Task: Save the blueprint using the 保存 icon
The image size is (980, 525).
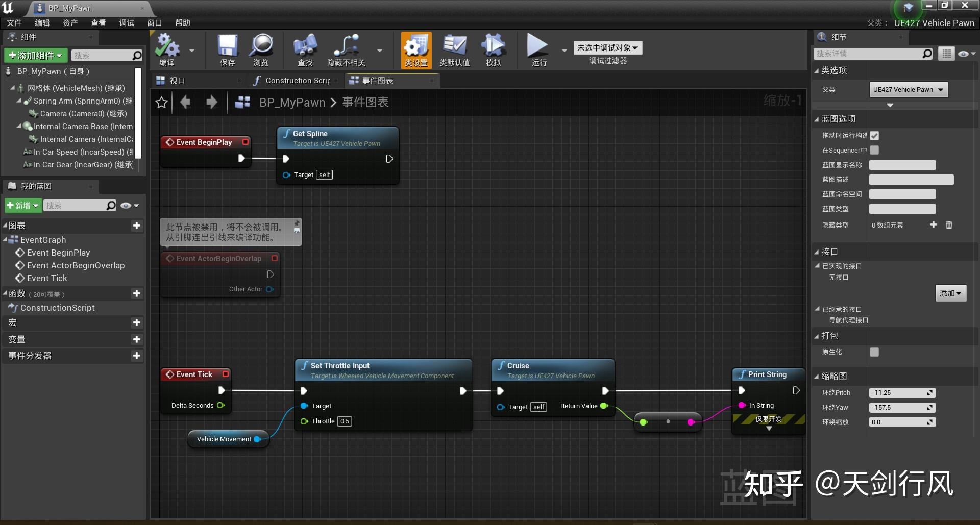Action: pyautogui.click(x=227, y=49)
